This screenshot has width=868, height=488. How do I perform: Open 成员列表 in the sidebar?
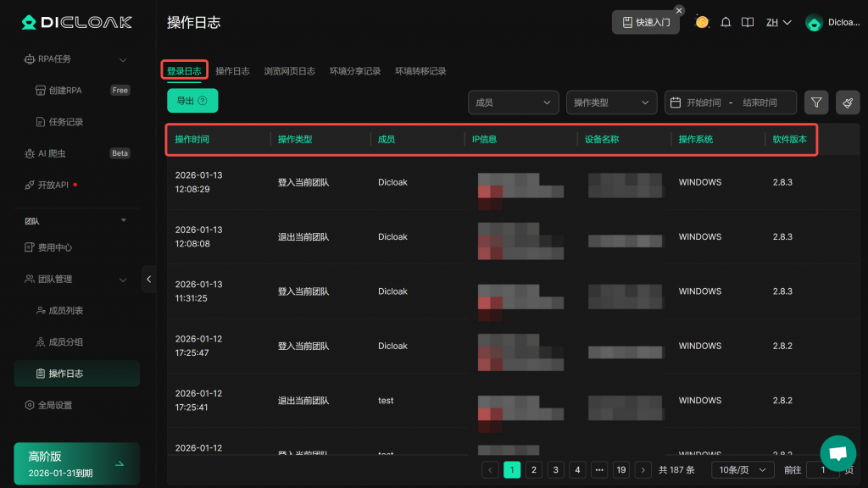pos(66,311)
